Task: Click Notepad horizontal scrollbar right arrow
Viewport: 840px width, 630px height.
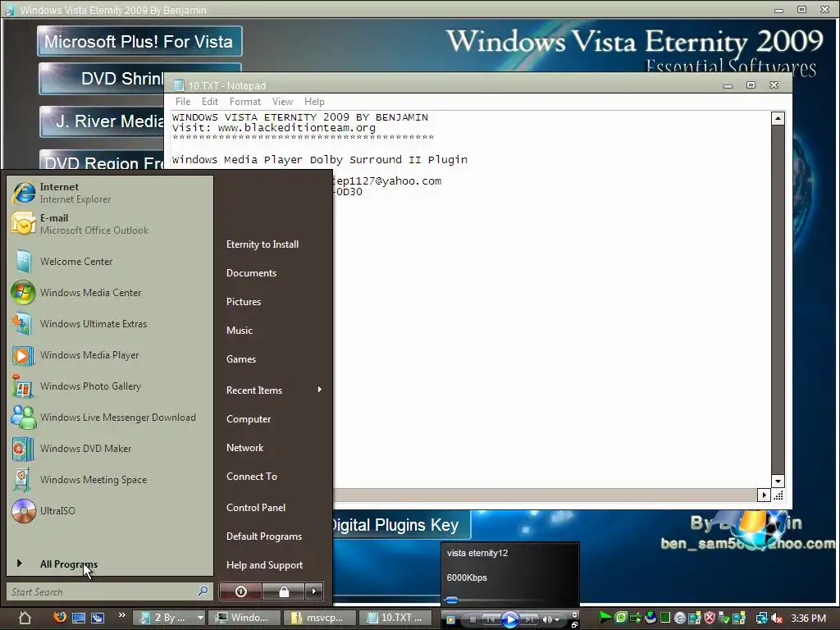Action: click(x=764, y=495)
